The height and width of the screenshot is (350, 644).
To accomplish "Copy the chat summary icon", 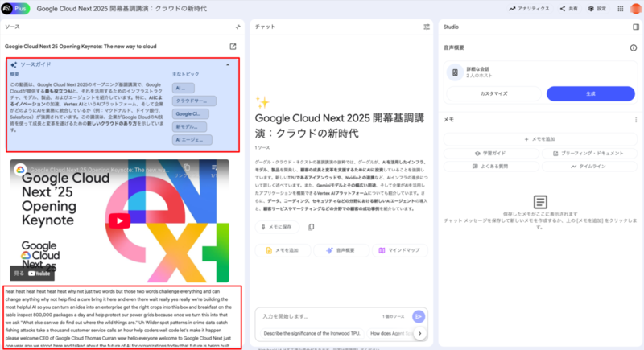I will point(311,227).
